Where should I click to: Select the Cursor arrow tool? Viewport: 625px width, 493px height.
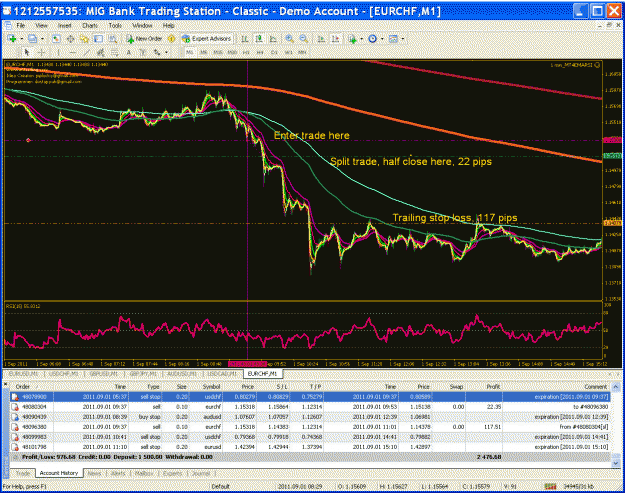tap(27, 52)
